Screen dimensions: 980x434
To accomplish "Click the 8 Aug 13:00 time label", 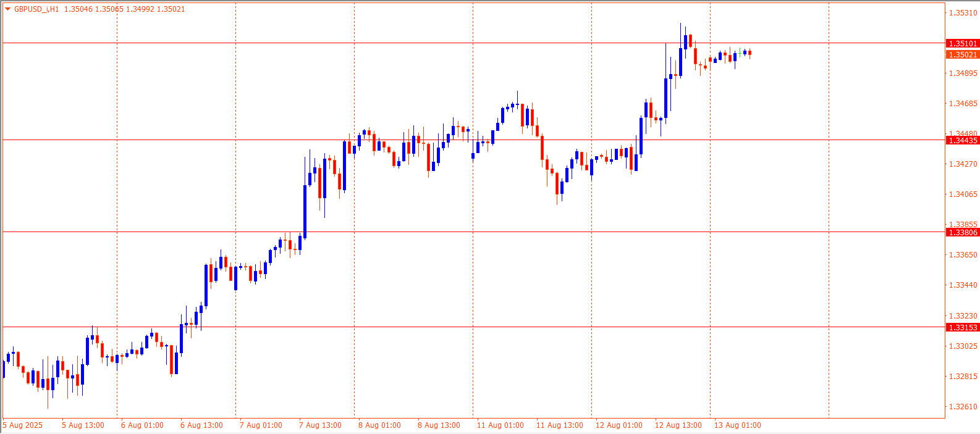I will [439, 425].
